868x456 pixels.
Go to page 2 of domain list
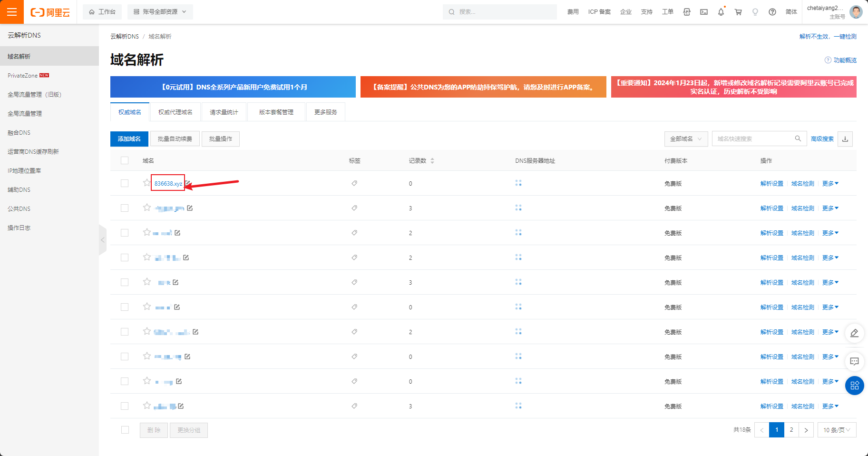pos(791,430)
